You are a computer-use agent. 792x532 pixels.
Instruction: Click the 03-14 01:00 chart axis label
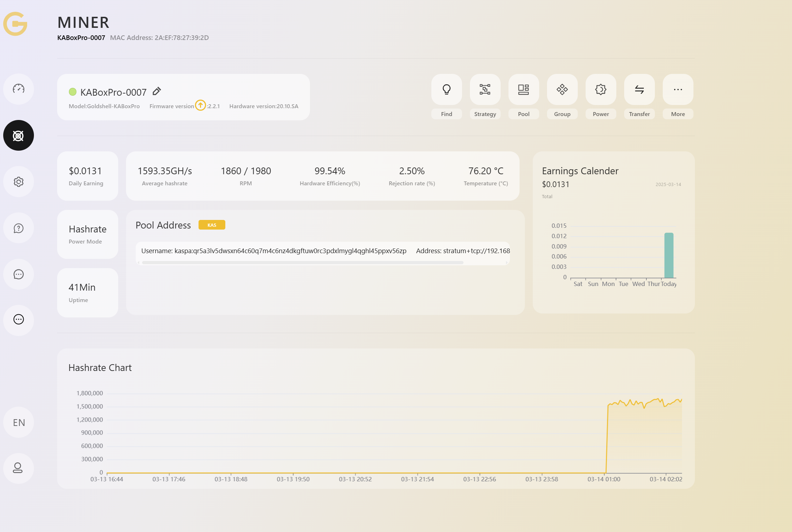coord(604,479)
